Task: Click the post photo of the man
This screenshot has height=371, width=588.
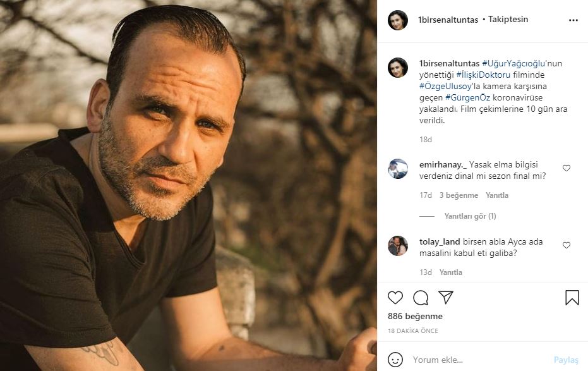Action: 188,185
